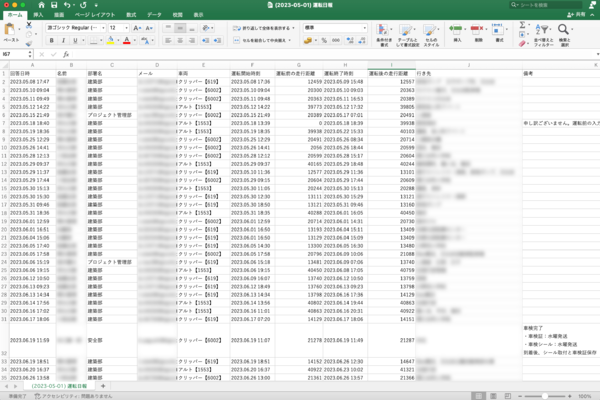The height and width of the screenshot is (400, 600).
Task: Toggle middle vertical alignment
Action: (x=180, y=28)
